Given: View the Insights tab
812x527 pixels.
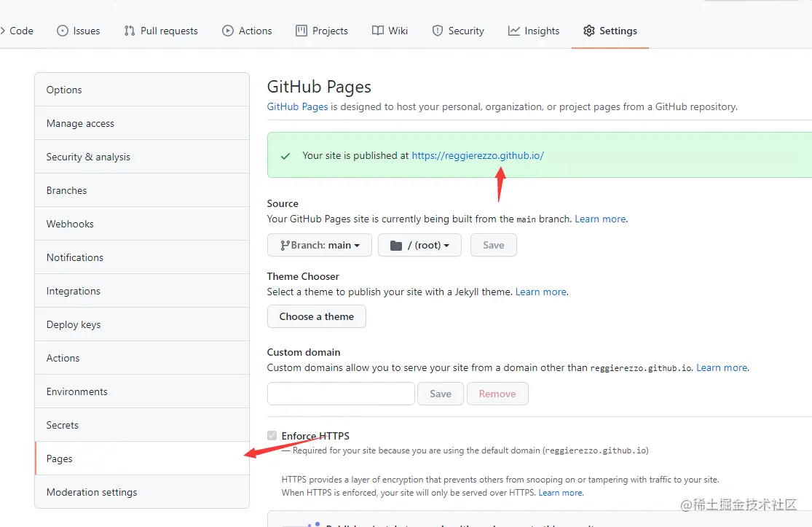Looking at the screenshot, I should point(533,31).
